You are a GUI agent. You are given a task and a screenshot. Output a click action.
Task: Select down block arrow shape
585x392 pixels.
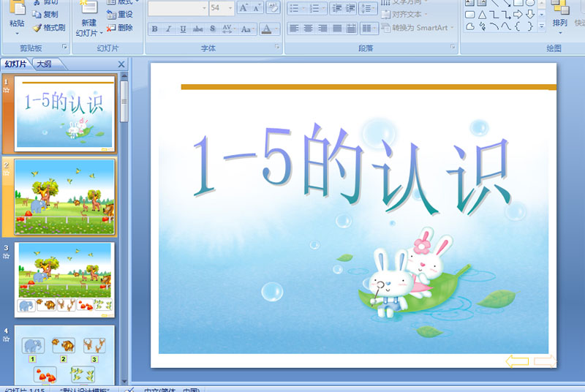530,15
